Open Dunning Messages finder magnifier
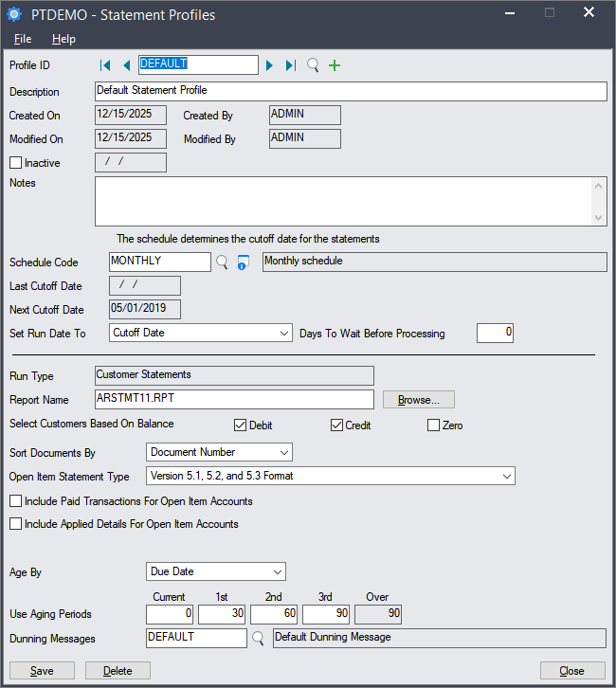This screenshot has height=688, width=616. (258, 639)
